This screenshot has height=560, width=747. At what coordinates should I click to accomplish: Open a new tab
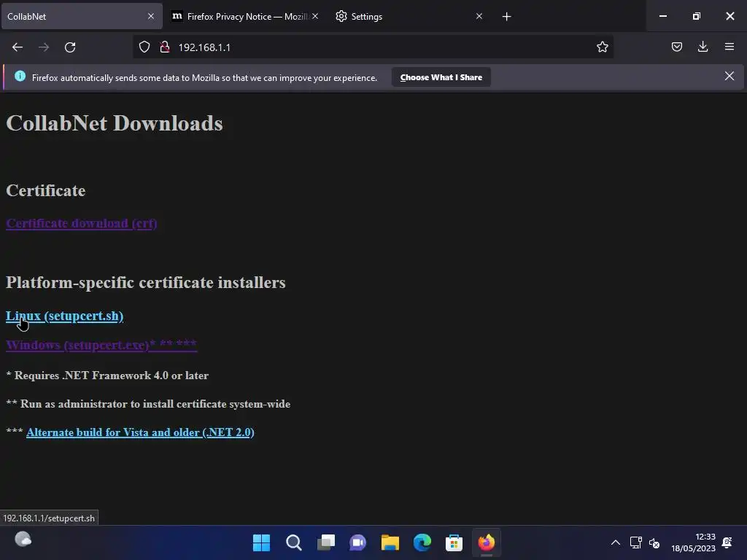point(506,17)
